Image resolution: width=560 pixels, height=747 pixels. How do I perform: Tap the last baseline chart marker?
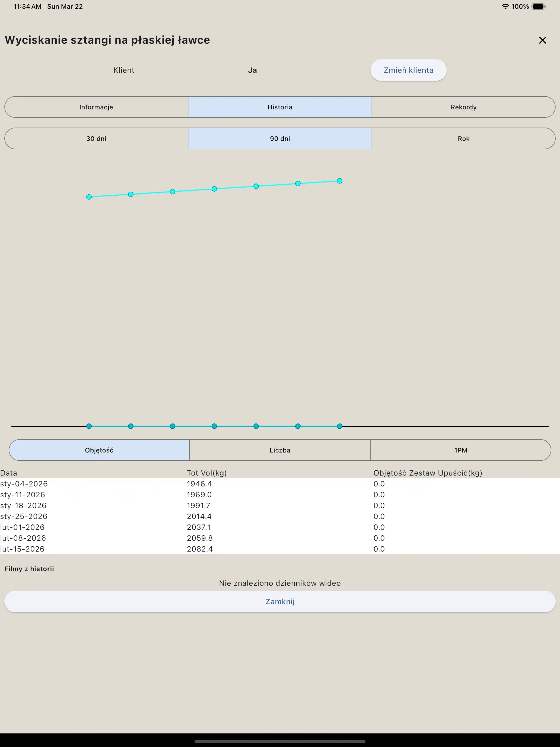(340, 426)
